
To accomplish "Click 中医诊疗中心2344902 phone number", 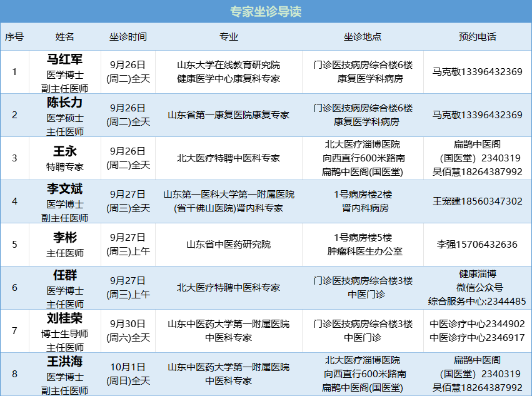I will [x=477, y=323].
